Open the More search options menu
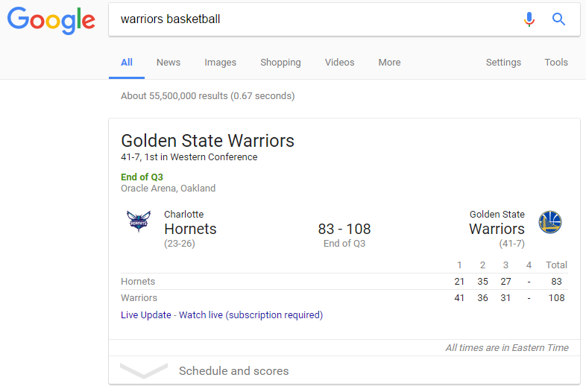The width and height of the screenshot is (586, 392). 389,63
